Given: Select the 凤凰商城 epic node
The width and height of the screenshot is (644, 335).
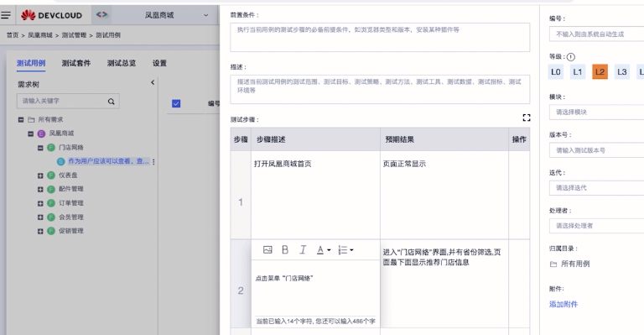Looking at the screenshot, I should pos(56,133).
